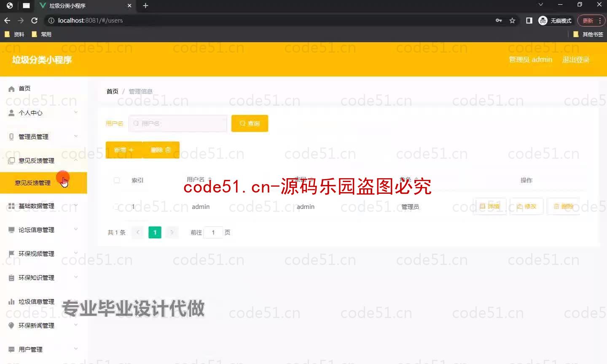Viewport: 607px width, 364px height.
Task: Click the 环保新闻管理 bulb icon
Action: 11,325
